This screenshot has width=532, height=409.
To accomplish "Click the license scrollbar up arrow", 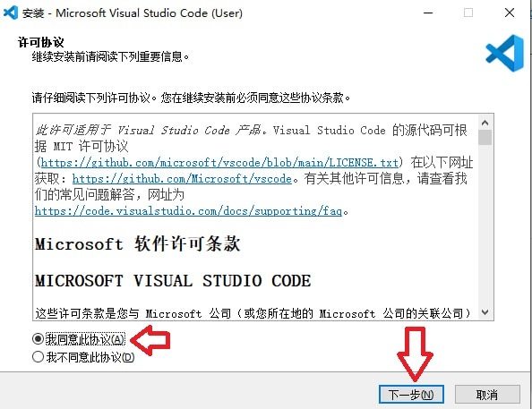I will coord(485,123).
